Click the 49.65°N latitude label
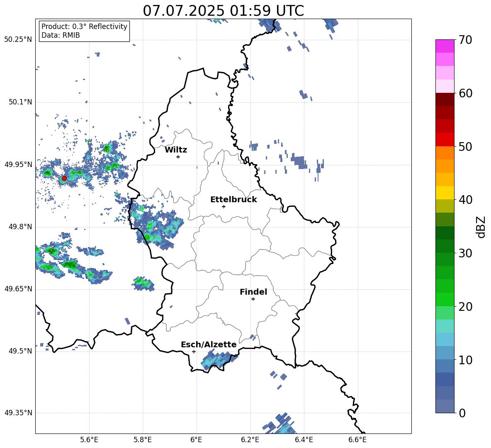Viewport: 491px width, 448px height. tap(18, 289)
